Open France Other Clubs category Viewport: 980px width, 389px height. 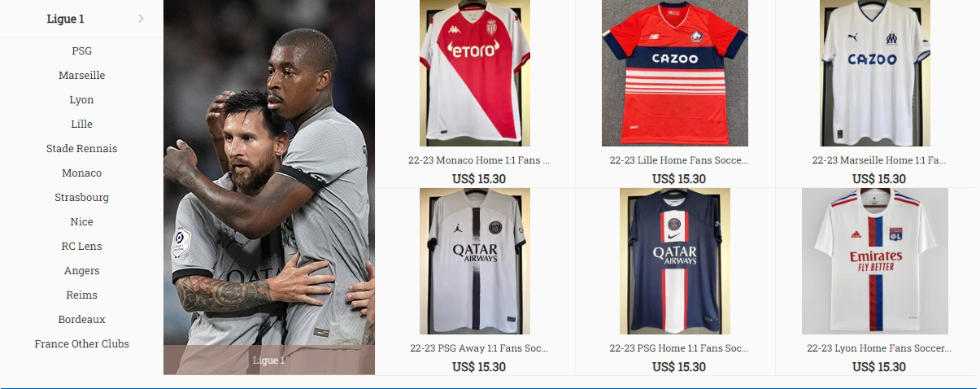(81, 343)
